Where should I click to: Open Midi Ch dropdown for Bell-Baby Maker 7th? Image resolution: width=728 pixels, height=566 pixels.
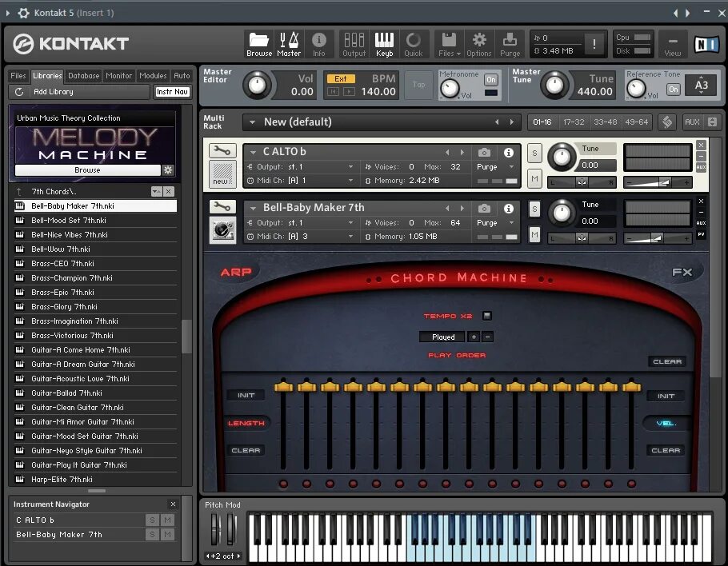click(x=350, y=237)
